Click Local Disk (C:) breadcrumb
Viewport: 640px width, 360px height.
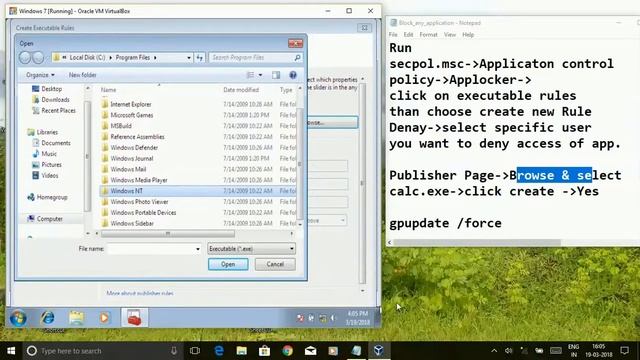click(x=87, y=58)
